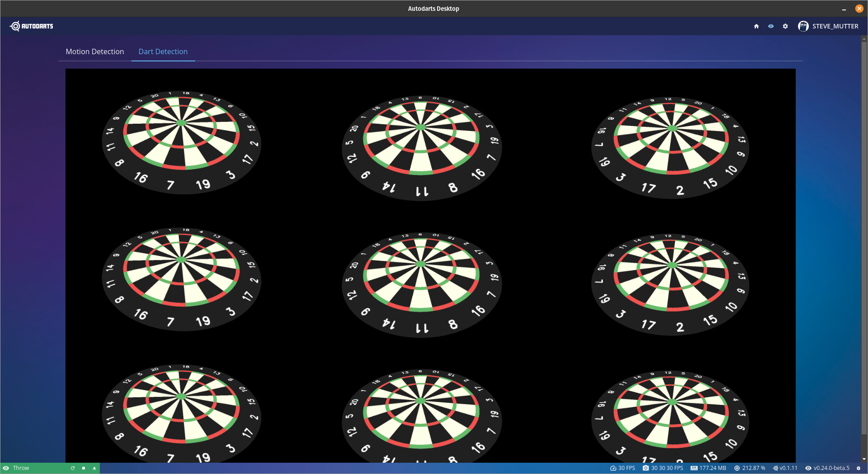868x474 pixels.
Task: Open the Dart Detection tab
Action: coord(163,51)
